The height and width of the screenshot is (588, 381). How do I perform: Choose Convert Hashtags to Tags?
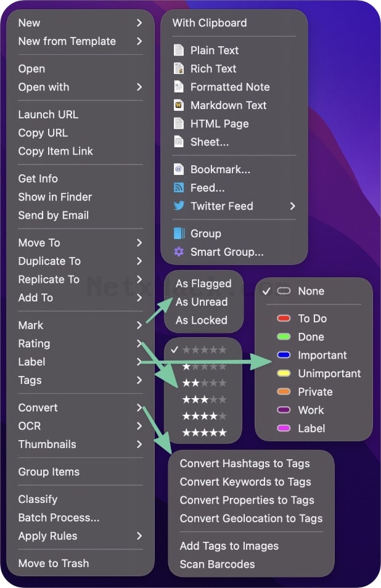245,463
